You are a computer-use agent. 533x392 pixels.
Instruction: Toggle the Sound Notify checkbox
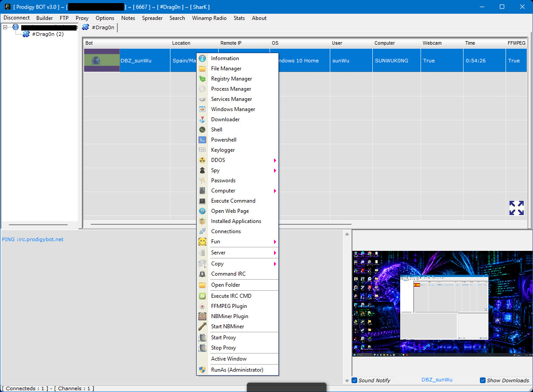click(355, 380)
